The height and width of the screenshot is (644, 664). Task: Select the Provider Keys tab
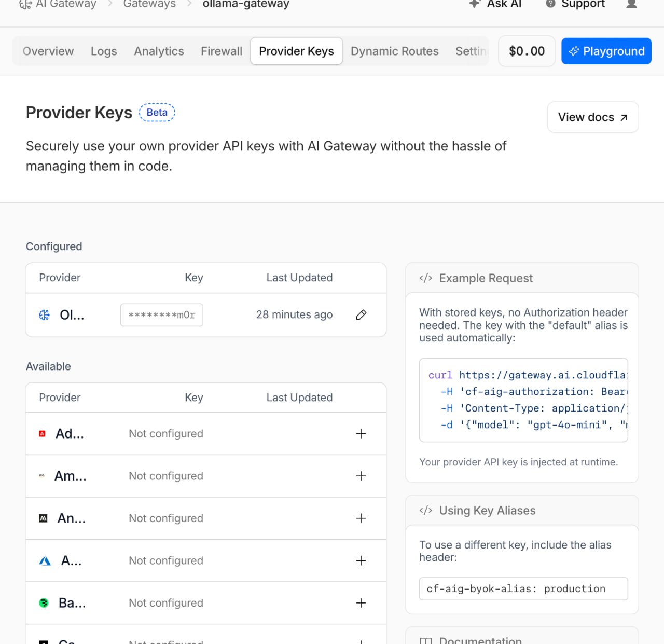[297, 51]
